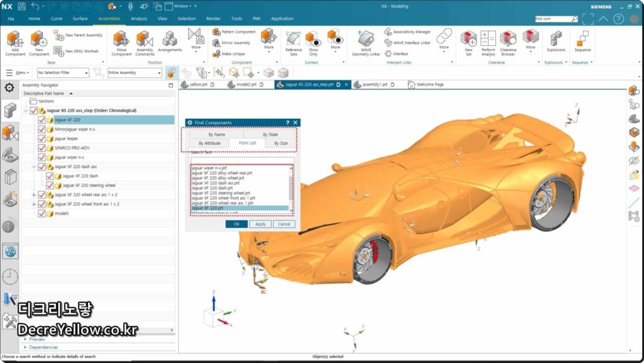Open the No Selection Filter dropdown

click(x=63, y=73)
